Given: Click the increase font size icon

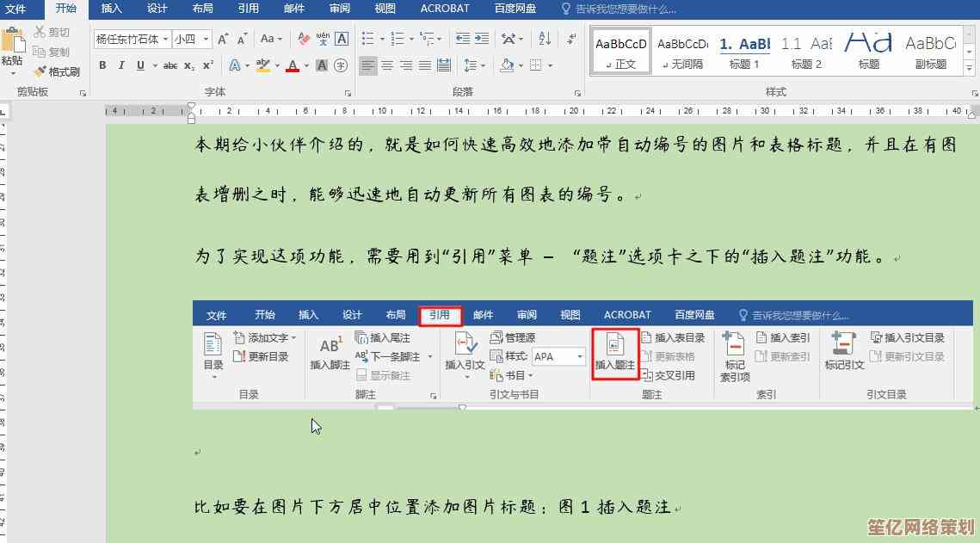Looking at the screenshot, I should coord(223,39).
